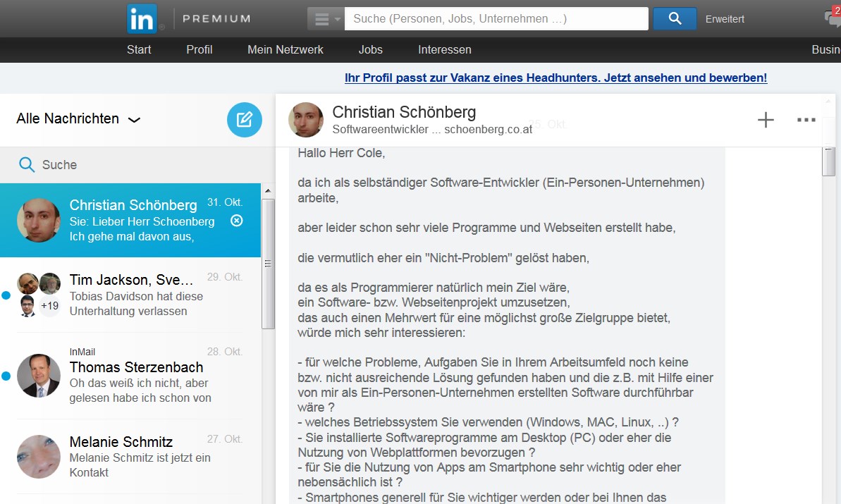Dismiss the Christian Schönberg conversation with X icon
This screenshot has width=841, height=504.
tap(237, 221)
